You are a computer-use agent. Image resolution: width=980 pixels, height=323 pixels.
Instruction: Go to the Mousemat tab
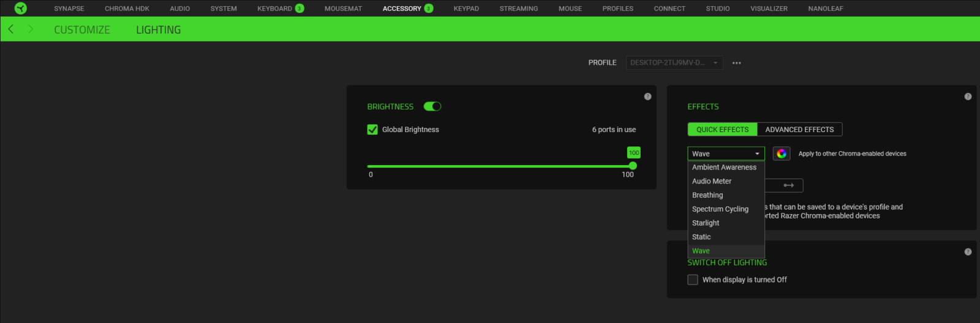[x=343, y=9]
